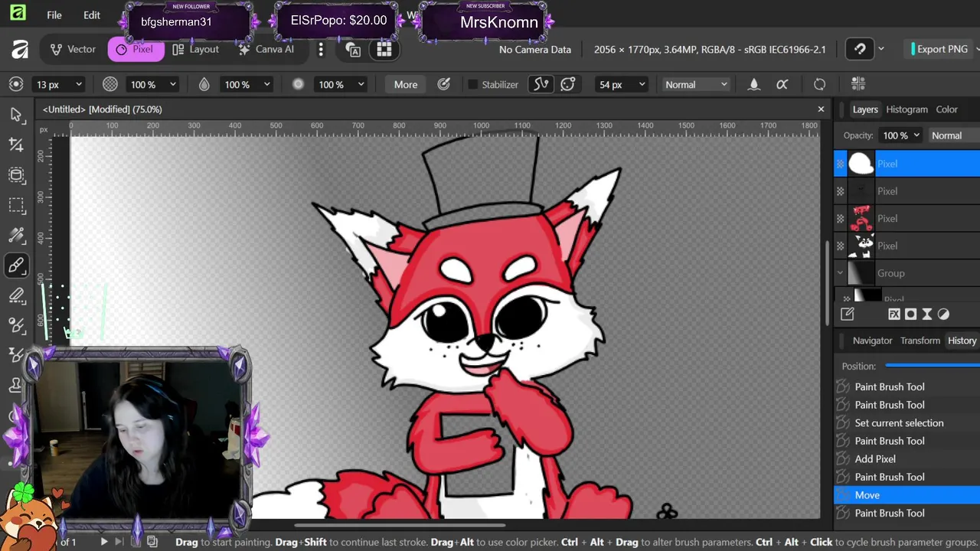The image size is (980, 551).
Task: Activate the Paint Brush tool in toolbar
Action: [x=16, y=266]
